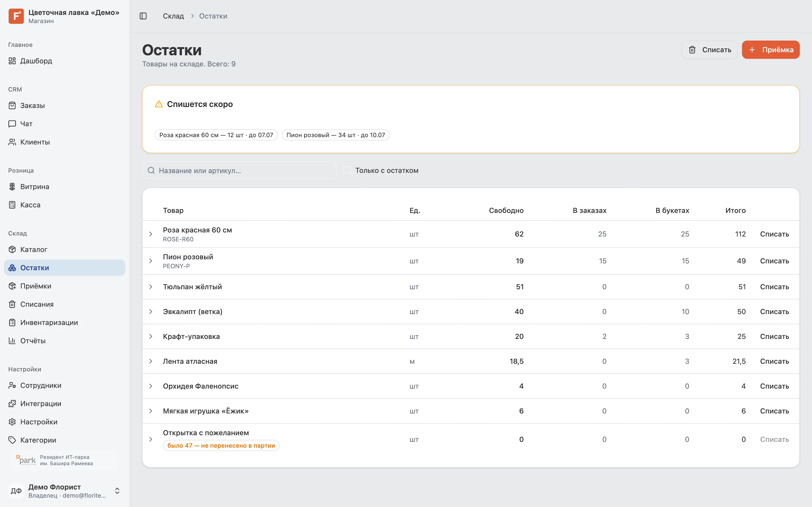Screen dimensions: 812x507
Task: Toggle the sidebar panel icon
Action: 143,16
